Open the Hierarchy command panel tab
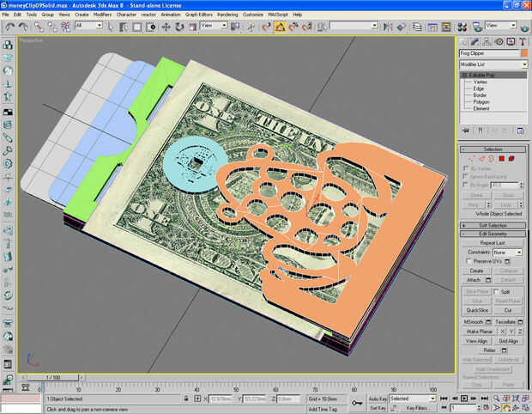The height and width of the screenshot is (414, 532). (x=487, y=40)
